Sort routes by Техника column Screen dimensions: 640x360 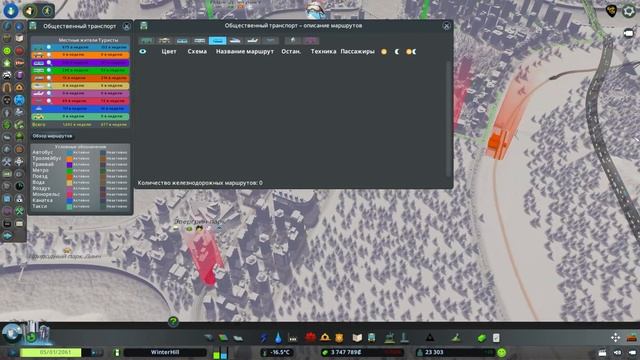[x=323, y=51]
